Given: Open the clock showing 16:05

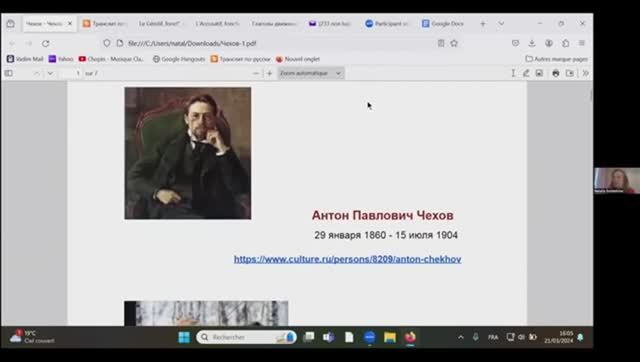Looking at the screenshot, I should [558, 337].
